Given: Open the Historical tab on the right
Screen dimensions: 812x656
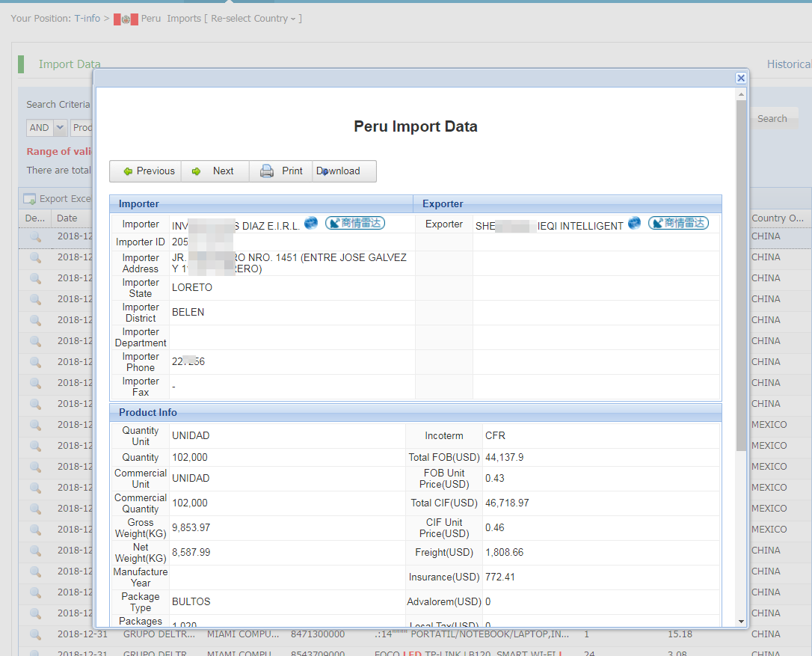Looking at the screenshot, I should 788,64.
